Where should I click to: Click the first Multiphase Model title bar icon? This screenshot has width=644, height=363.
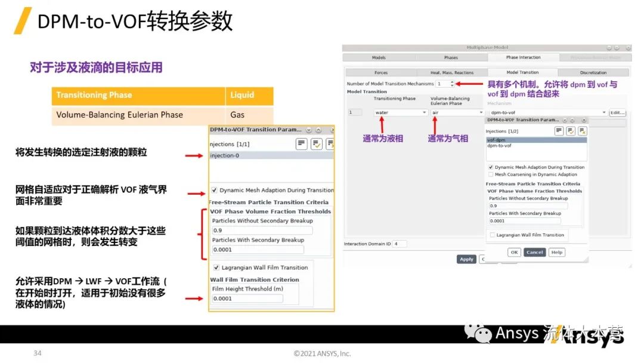tap(609, 48)
